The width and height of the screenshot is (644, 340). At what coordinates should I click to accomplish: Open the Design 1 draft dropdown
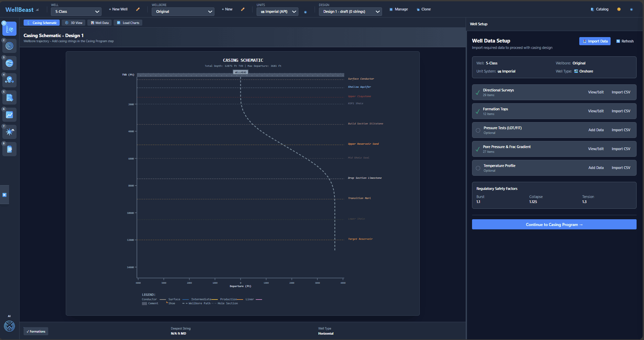350,11
